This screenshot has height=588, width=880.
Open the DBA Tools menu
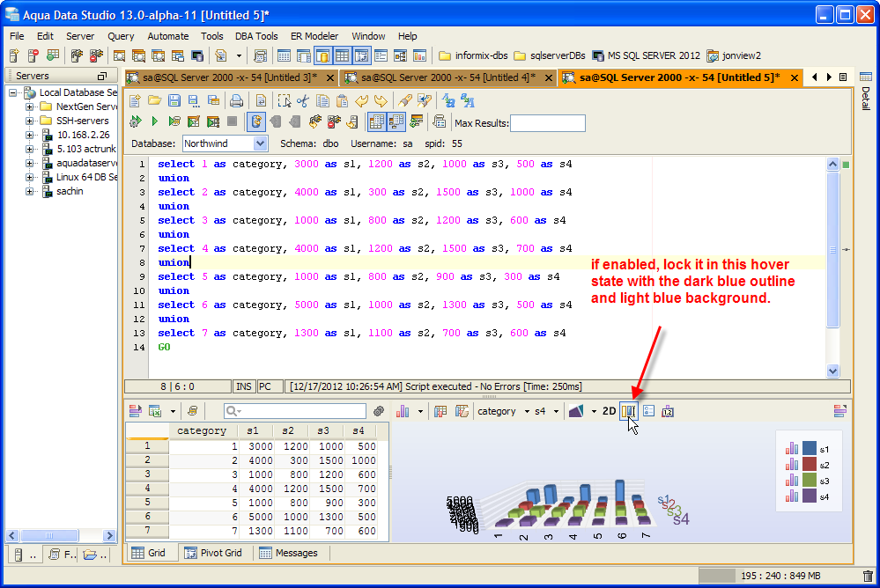point(256,36)
